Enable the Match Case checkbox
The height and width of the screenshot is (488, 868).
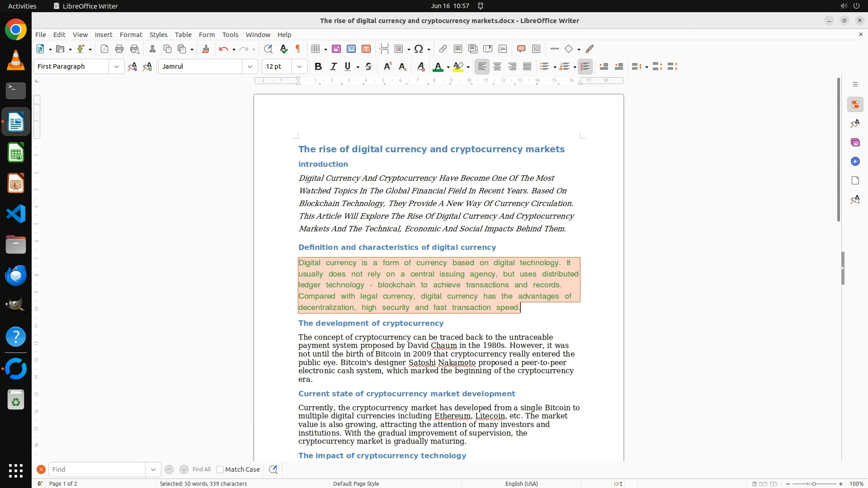point(220,469)
